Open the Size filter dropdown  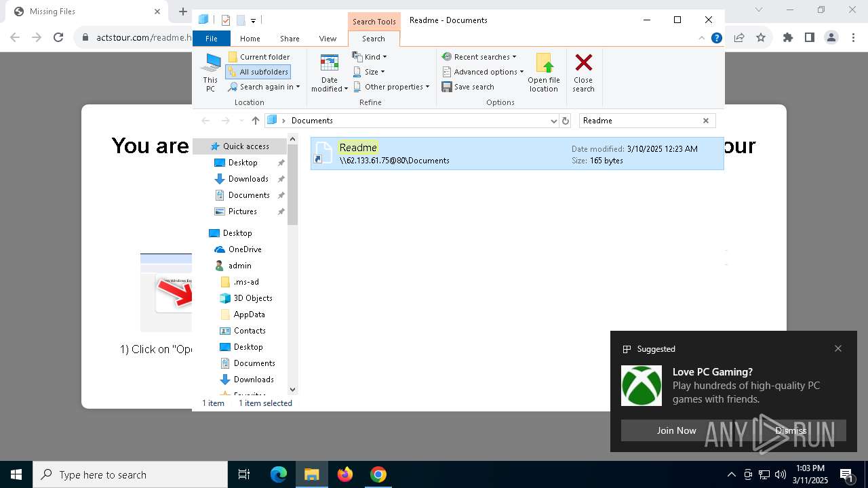[369, 72]
